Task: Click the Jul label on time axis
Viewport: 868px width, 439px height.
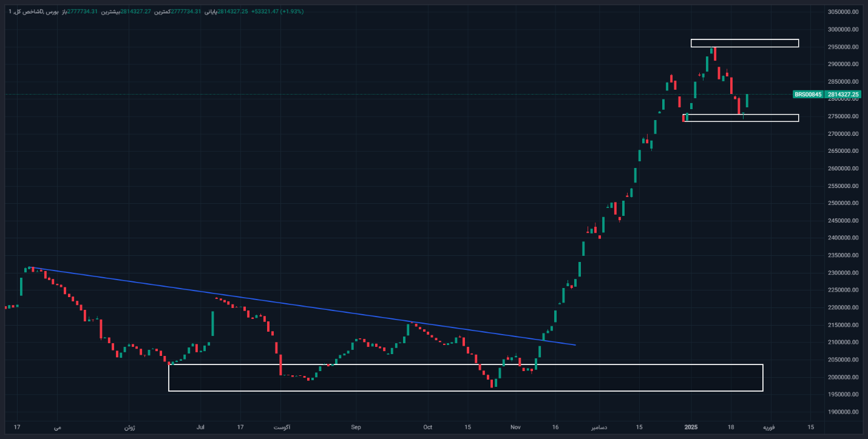Action: click(x=200, y=427)
